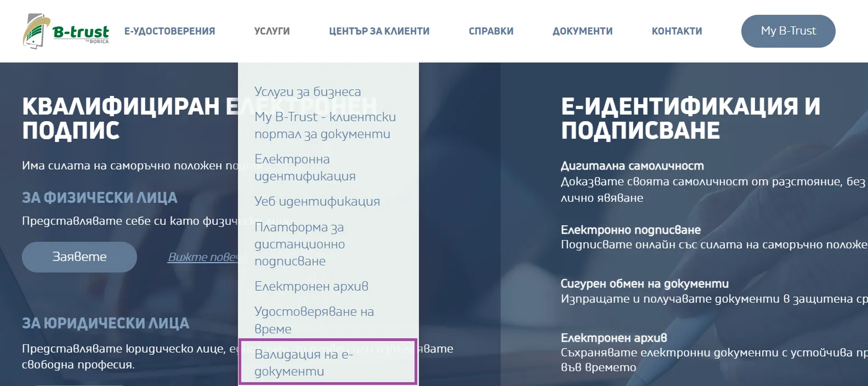Click the ЗА ЮРИДИЧЕСКИ ЛИЦА heading

[x=106, y=323]
